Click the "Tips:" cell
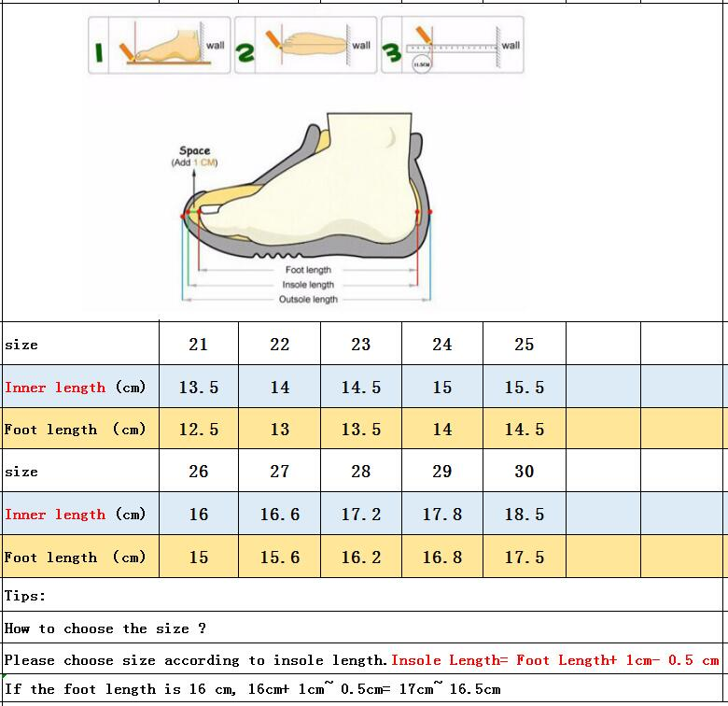Viewport: 728px width, 706px height. click(x=25, y=596)
